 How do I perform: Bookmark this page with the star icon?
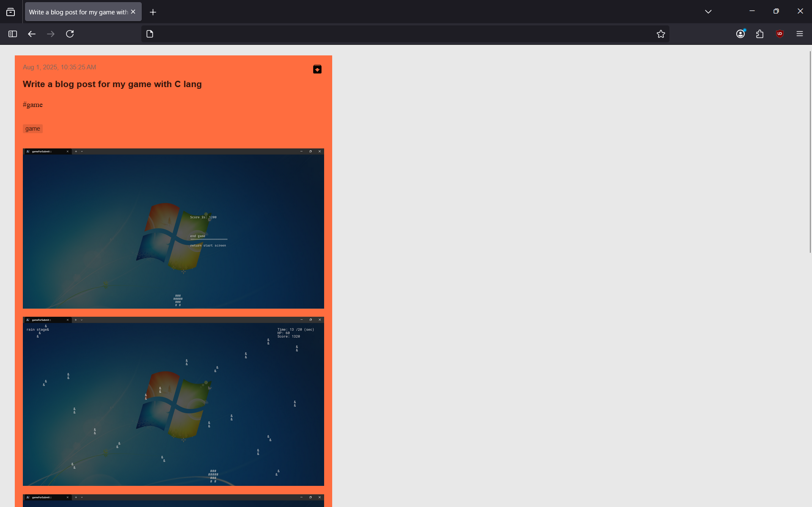point(661,34)
